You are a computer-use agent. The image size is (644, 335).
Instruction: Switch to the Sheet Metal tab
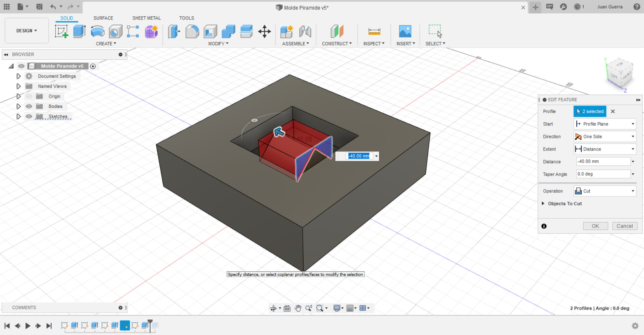click(146, 18)
